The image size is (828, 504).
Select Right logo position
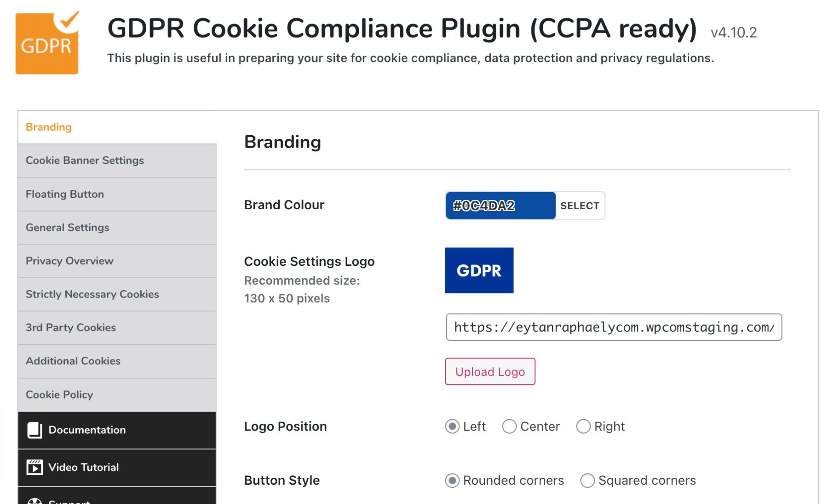pos(583,426)
